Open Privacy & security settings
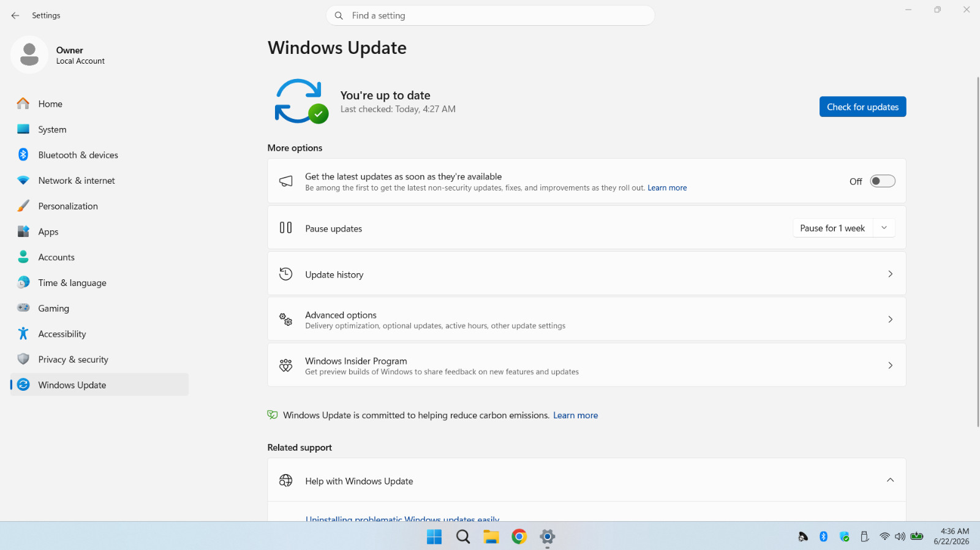Screen dimensions: 980x550 [99, 360]
